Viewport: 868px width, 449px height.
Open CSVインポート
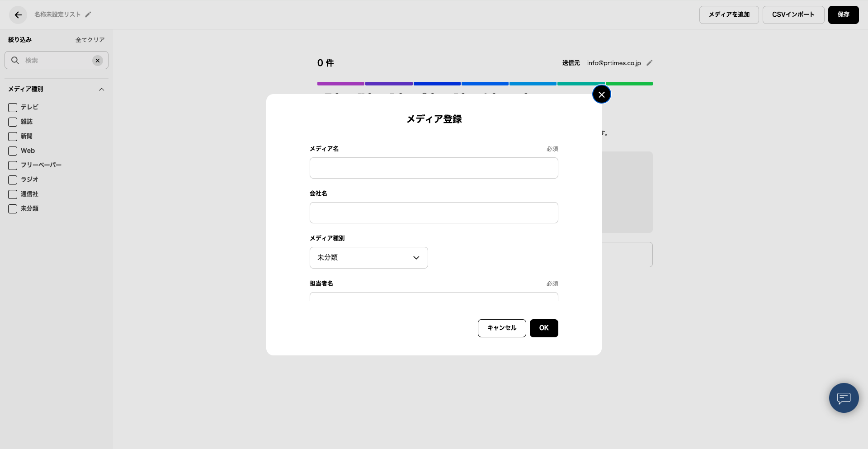(793, 15)
